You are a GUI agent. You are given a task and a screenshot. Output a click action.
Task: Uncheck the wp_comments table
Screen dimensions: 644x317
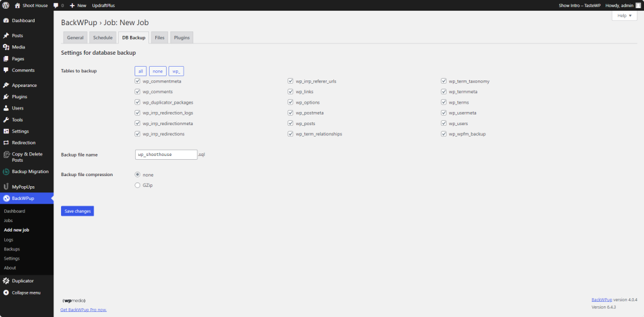[138, 92]
